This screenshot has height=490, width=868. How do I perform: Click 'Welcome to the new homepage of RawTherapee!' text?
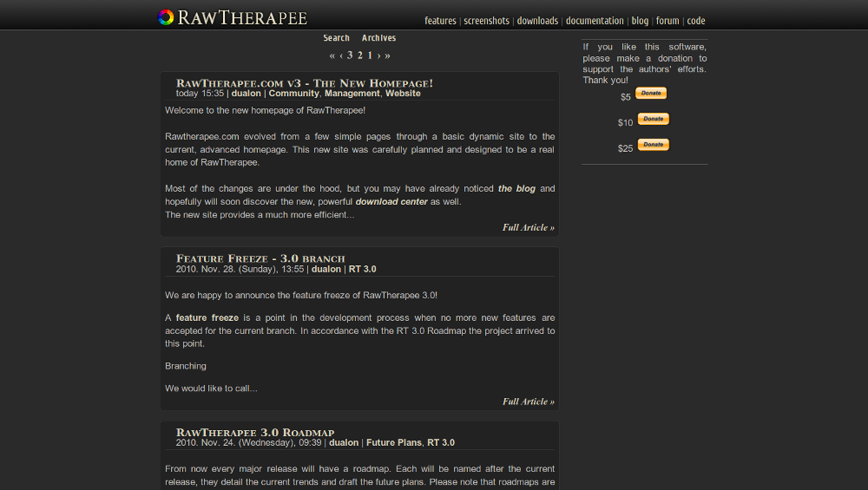click(x=265, y=111)
